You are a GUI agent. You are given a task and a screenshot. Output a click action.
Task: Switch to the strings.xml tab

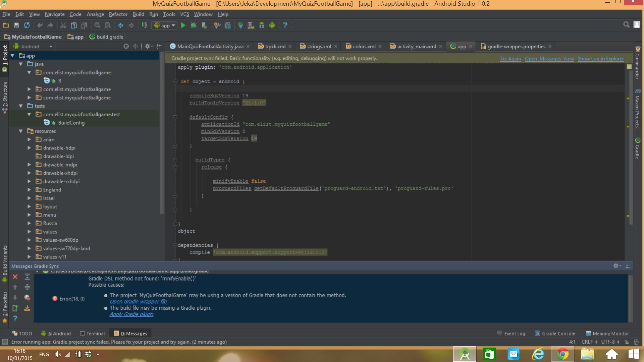319,47
